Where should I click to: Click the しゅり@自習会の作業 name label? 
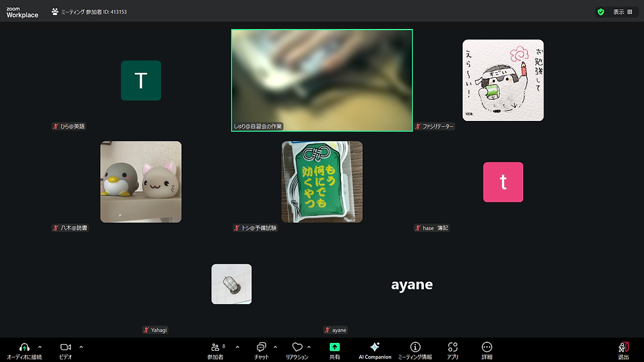(258, 126)
